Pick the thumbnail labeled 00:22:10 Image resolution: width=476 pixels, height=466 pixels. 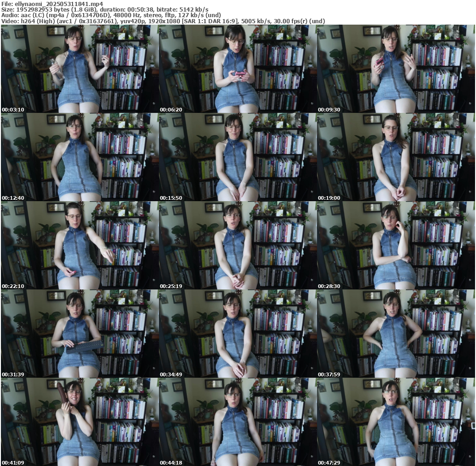click(x=79, y=245)
